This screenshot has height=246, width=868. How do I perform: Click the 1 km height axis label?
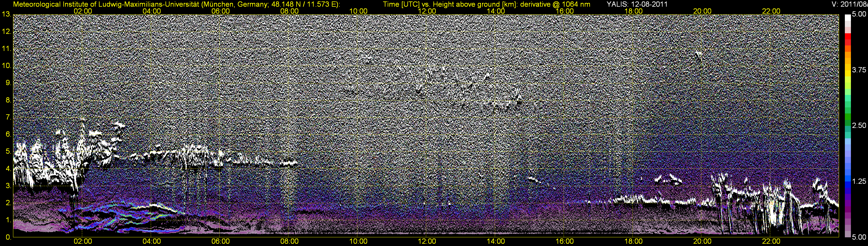tap(8, 220)
